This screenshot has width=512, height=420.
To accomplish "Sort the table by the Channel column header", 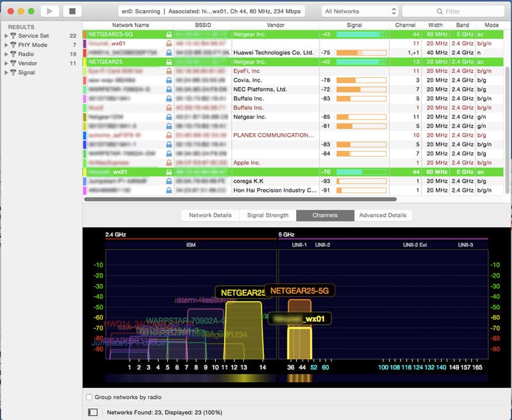I will (405, 25).
